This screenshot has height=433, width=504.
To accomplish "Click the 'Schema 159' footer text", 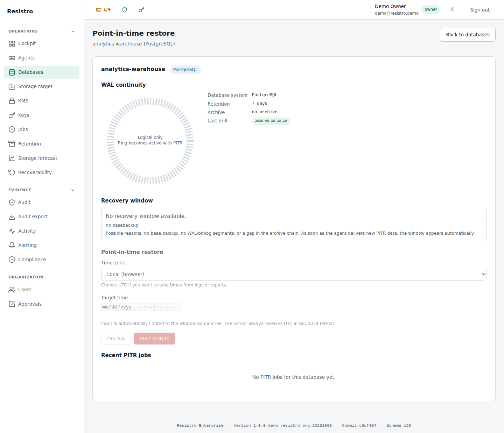I will (x=399, y=426).
